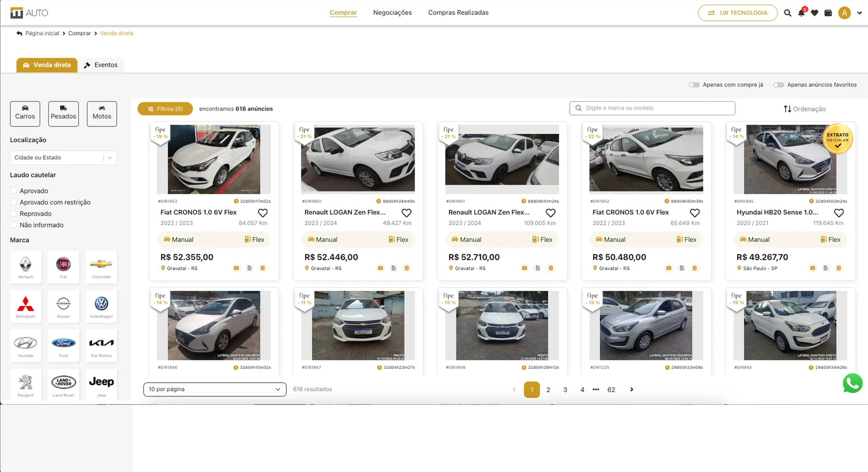
Task: Filter by Hyundai brand logo
Action: (x=25, y=346)
